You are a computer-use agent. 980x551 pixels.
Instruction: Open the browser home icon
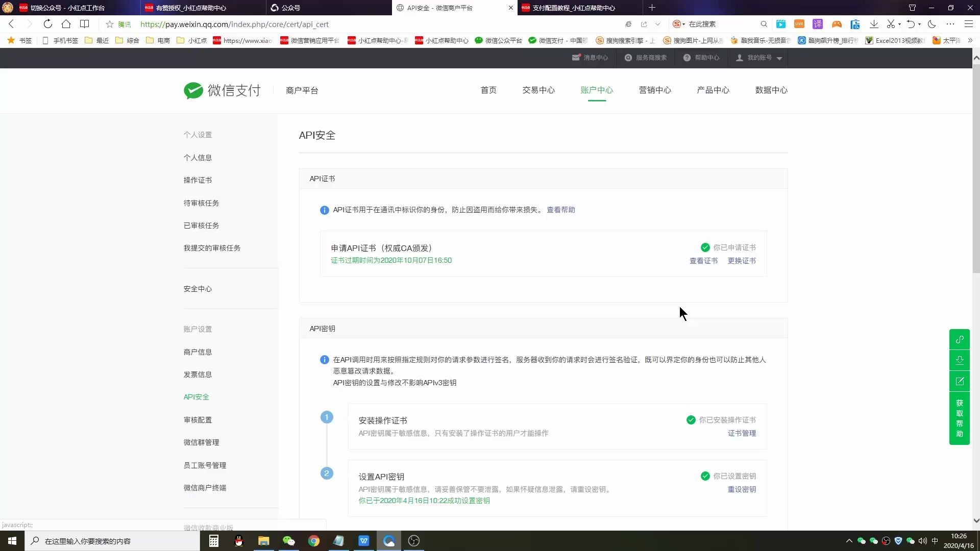(66, 24)
